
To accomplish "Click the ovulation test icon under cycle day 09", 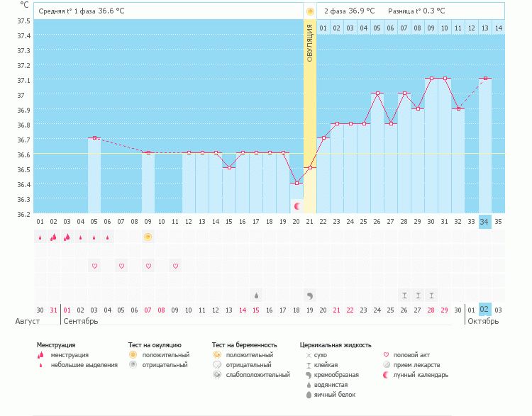I will tap(148, 237).
